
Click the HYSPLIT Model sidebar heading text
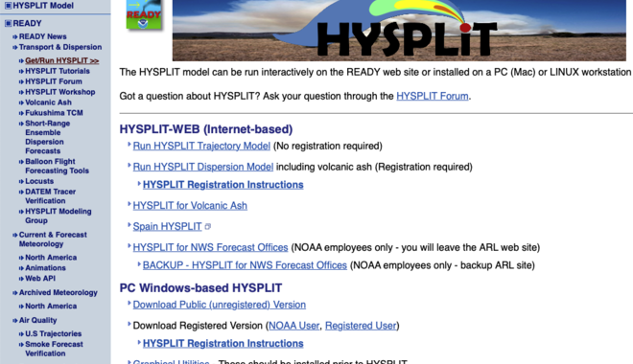click(43, 6)
